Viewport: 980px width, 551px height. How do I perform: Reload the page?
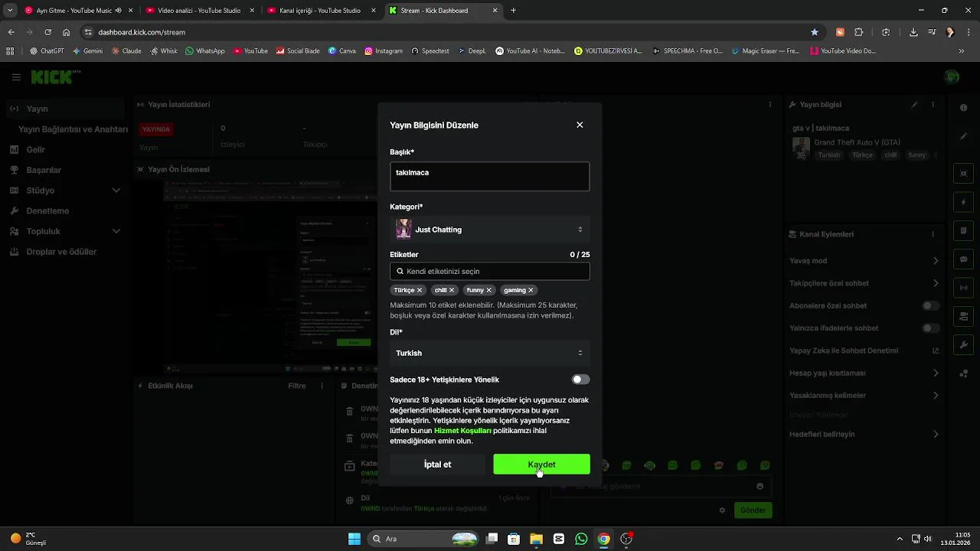pyautogui.click(x=48, y=32)
